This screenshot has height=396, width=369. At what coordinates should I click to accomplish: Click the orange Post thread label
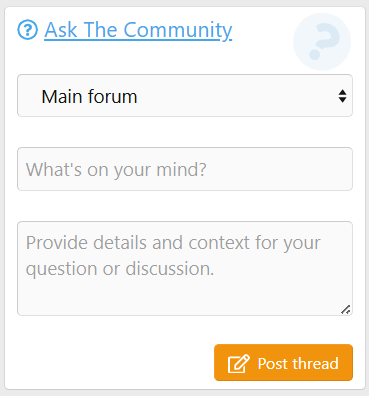(x=298, y=363)
